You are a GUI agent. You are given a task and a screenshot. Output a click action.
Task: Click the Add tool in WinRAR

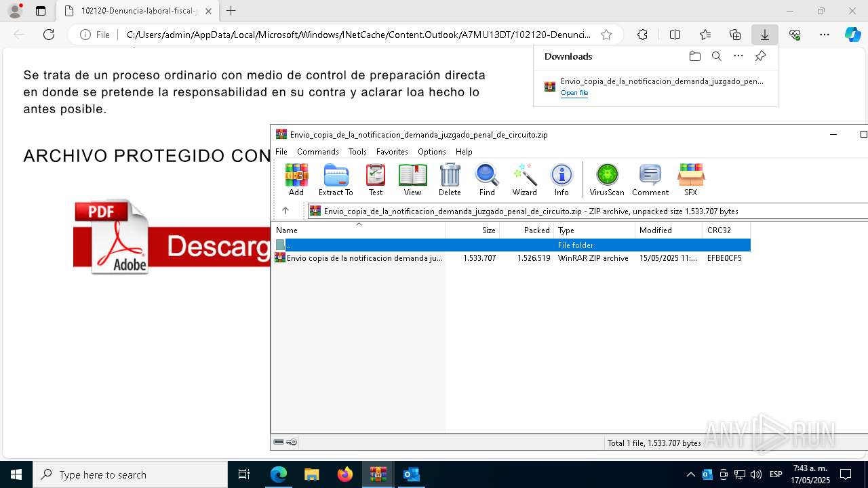coord(296,180)
